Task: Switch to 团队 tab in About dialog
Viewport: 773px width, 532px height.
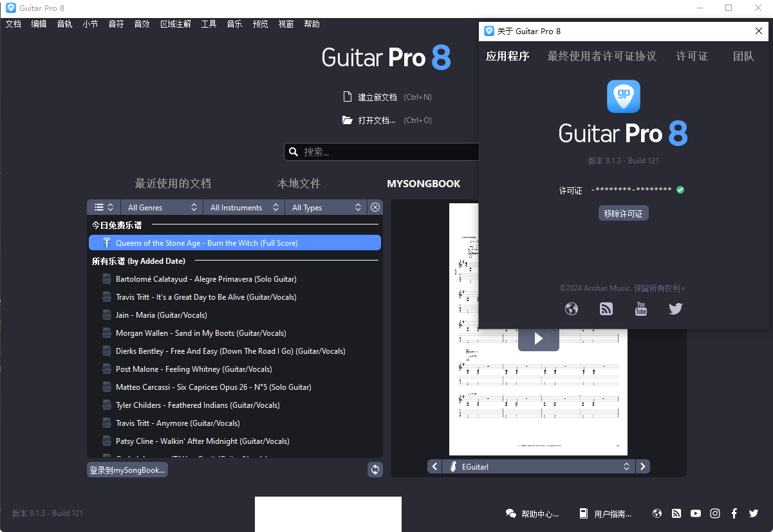Action: point(743,56)
